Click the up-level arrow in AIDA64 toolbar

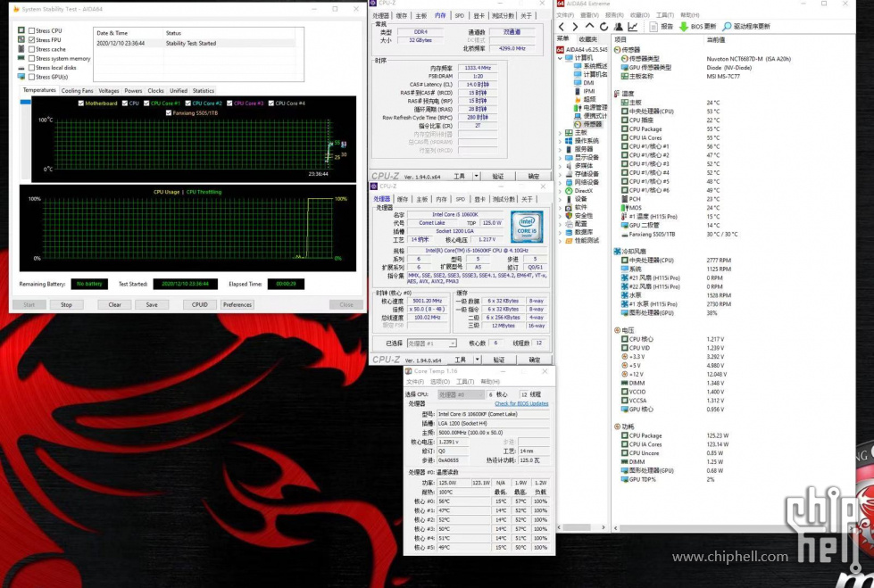pyautogui.click(x=589, y=26)
